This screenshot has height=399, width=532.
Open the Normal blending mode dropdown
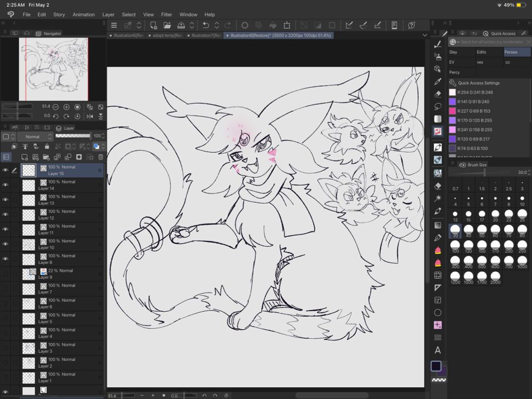tap(35, 136)
